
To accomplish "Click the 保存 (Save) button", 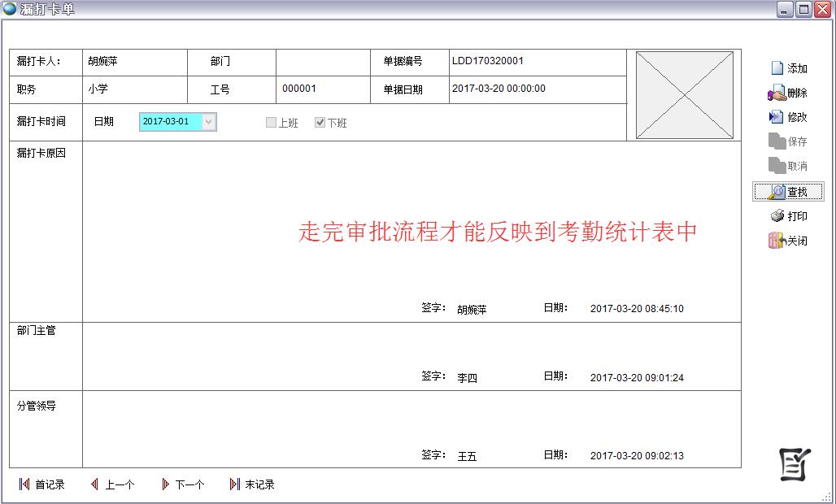I will tap(788, 141).
